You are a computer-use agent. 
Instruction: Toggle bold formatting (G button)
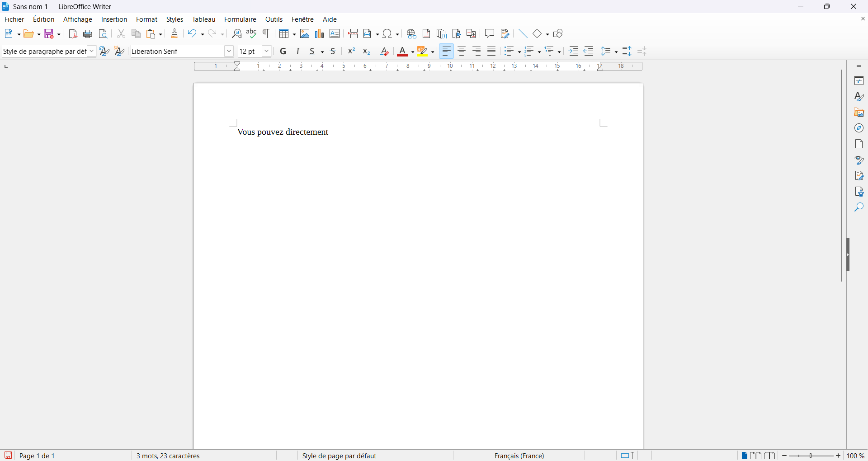[x=283, y=52]
